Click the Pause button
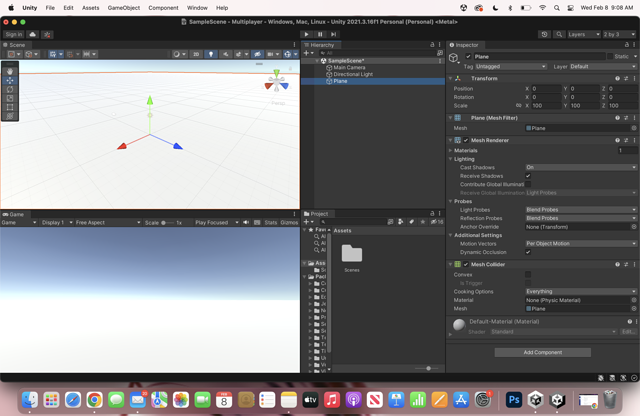 320,34
